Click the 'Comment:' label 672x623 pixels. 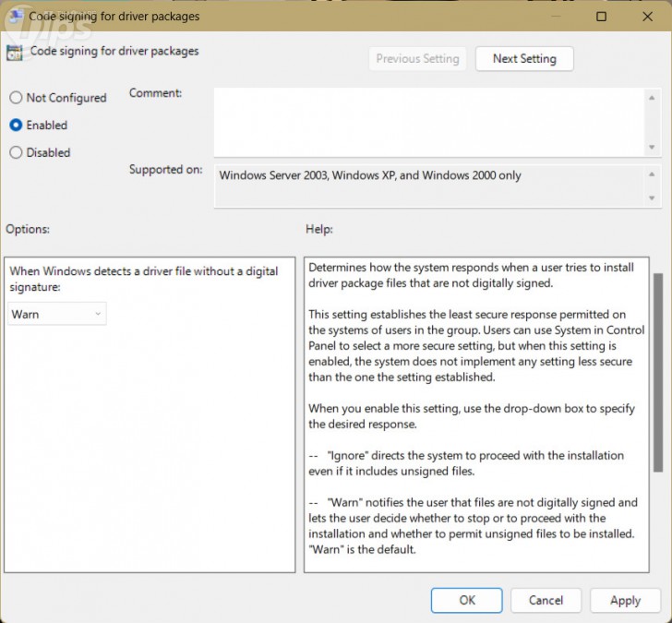point(156,93)
